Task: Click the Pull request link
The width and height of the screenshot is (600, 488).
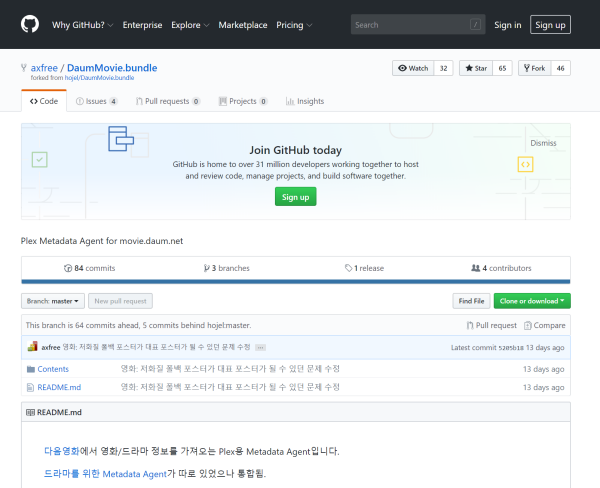Action: pos(492,325)
